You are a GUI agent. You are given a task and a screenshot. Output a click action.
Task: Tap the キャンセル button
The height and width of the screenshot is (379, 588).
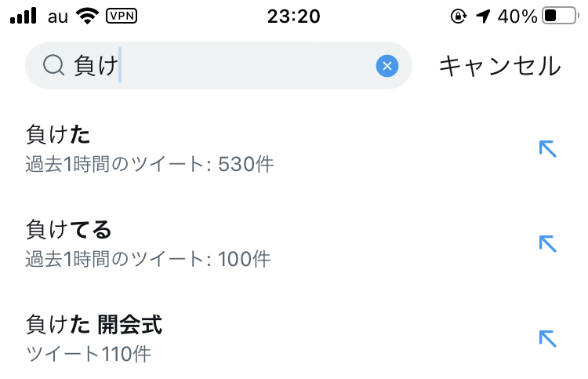pos(500,66)
